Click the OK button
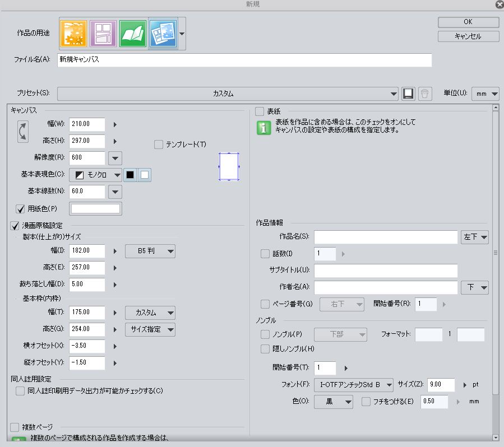504x447 pixels. coord(468,22)
